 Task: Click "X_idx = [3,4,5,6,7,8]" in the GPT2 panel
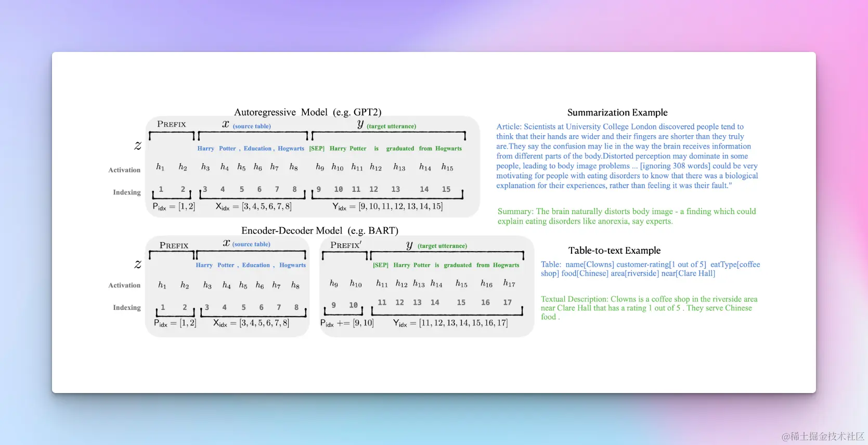coord(253,207)
